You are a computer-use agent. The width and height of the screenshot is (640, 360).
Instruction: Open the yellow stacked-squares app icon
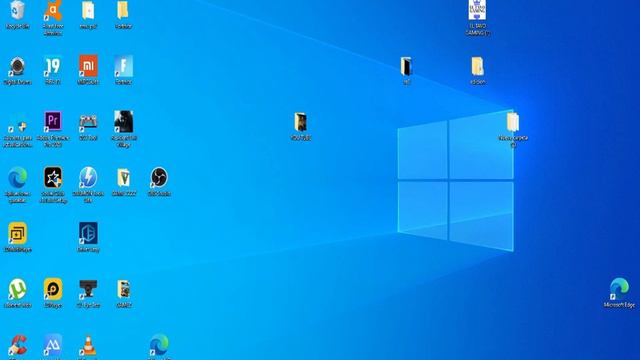pyautogui.click(x=18, y=233)
